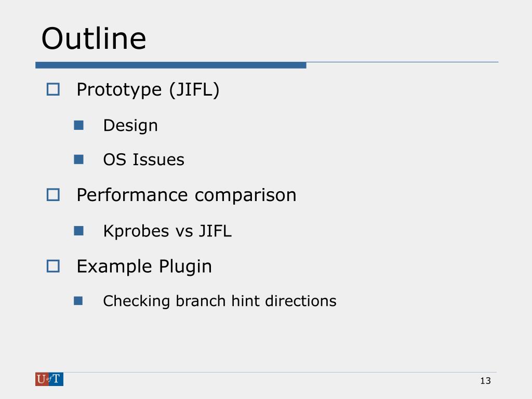Click filled blue bullet beside OS Issues
Viewport: 532px width, 399px height.
pos(79,159)
